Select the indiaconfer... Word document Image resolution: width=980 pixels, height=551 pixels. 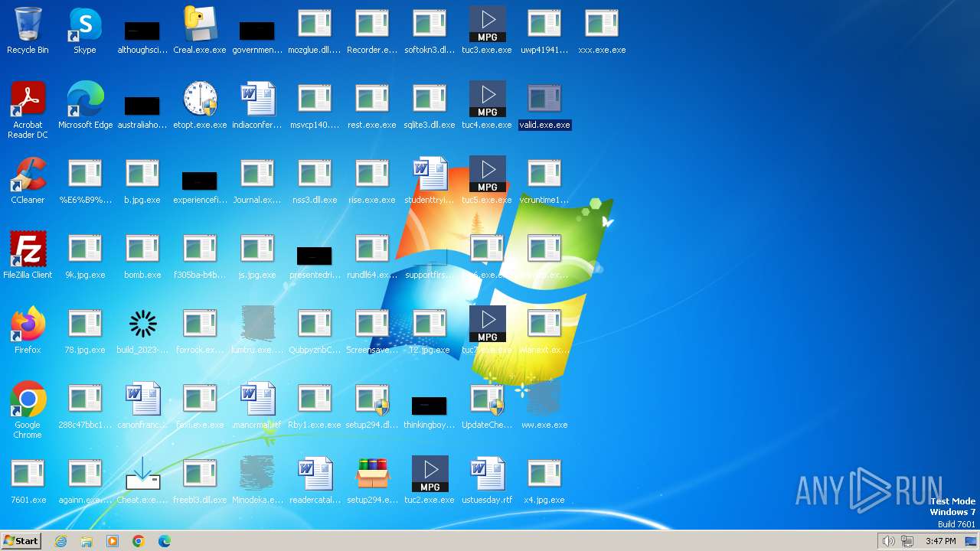[257, 99]
